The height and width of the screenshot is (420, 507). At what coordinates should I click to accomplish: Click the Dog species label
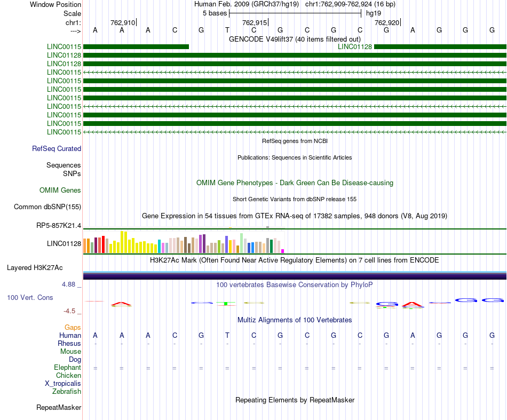pyautogui.click(x=75, y=360)
